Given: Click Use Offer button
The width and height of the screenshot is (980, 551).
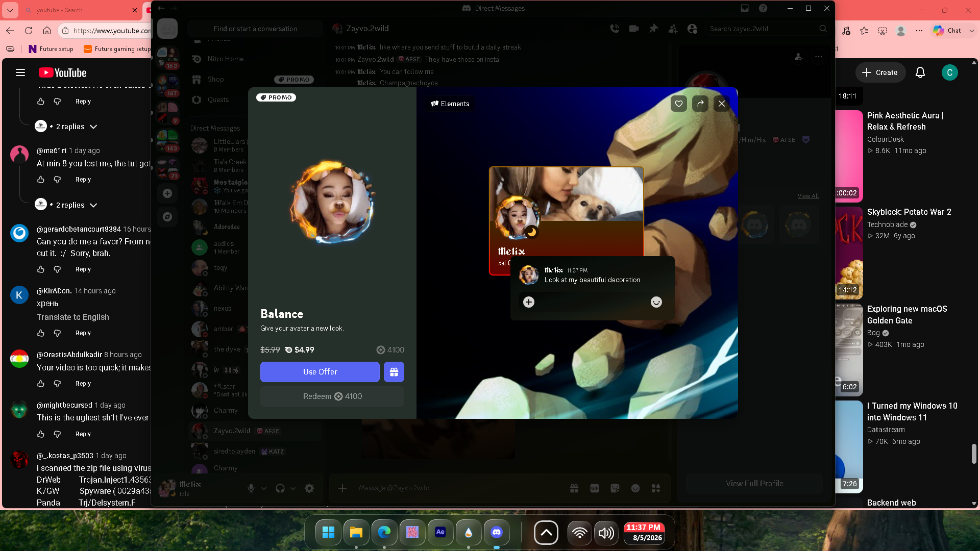Looking at the screenshot, I should [320, 372].
